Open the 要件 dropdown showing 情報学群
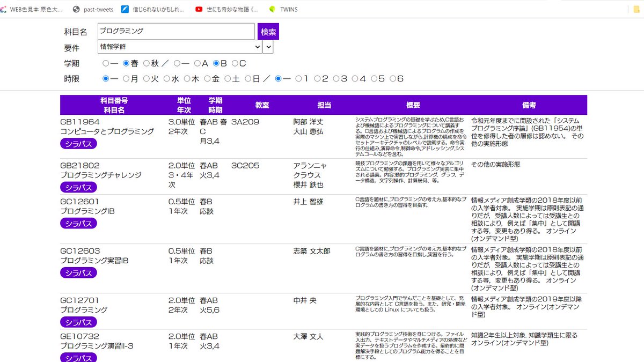644x362 pixels. coord(177,47)
